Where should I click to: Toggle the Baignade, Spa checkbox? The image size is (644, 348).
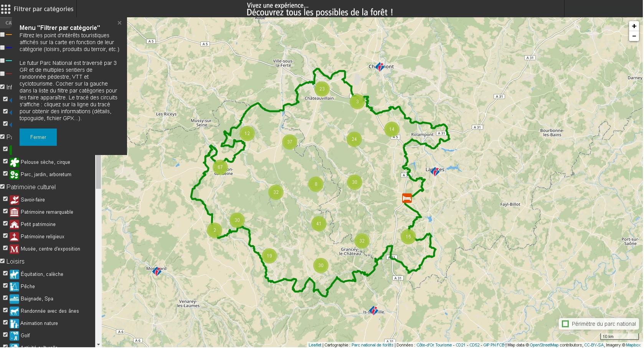click(5, 298)
